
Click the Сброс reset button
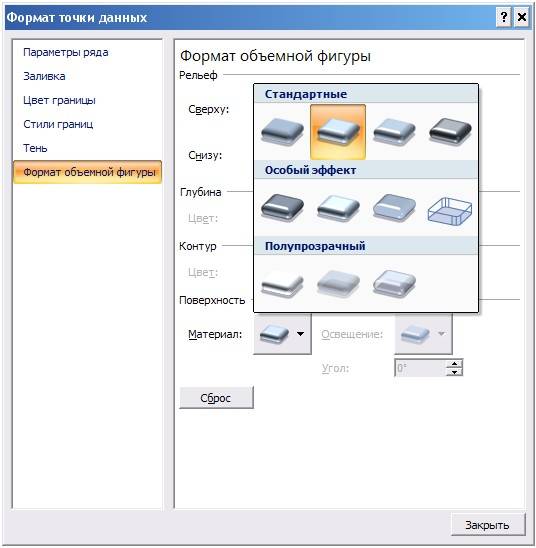(x=216, y=398)
